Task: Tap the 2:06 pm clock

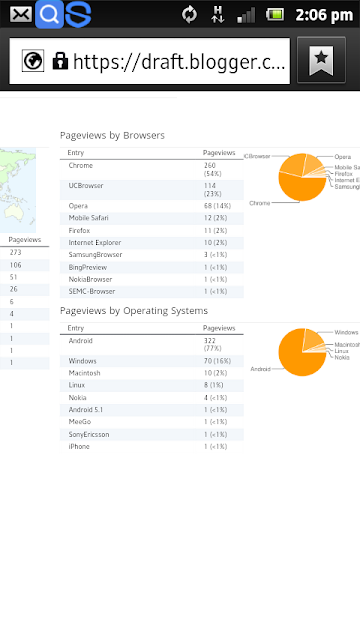Action: (x=324, y=15)
